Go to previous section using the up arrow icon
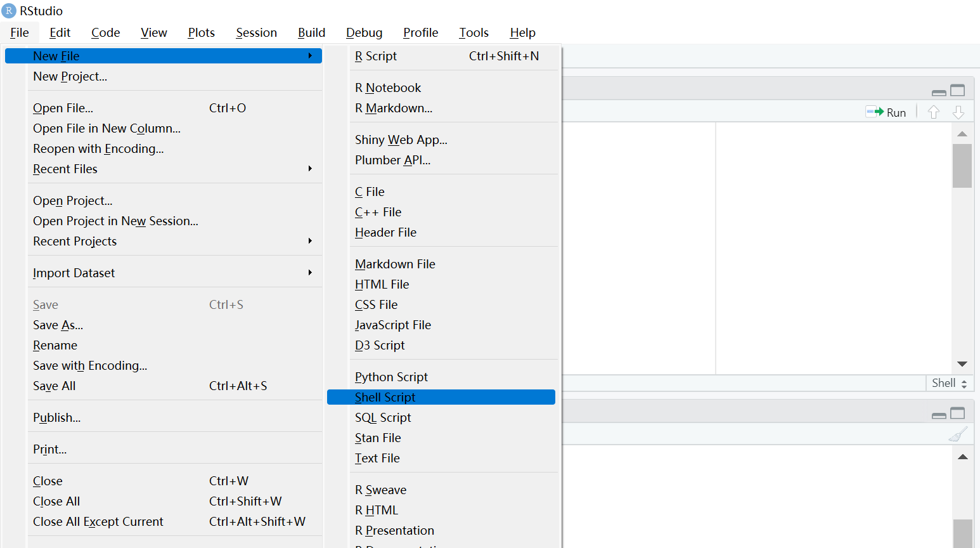This screenshot has height=548, width=980. pyautogui.click(x=933, y=112)
